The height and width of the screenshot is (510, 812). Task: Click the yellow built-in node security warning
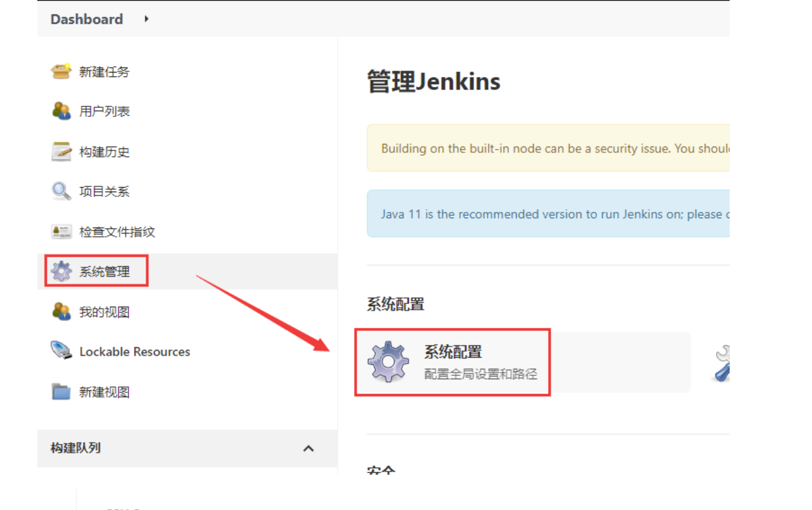pyautogui.click(x=547, y=148)
